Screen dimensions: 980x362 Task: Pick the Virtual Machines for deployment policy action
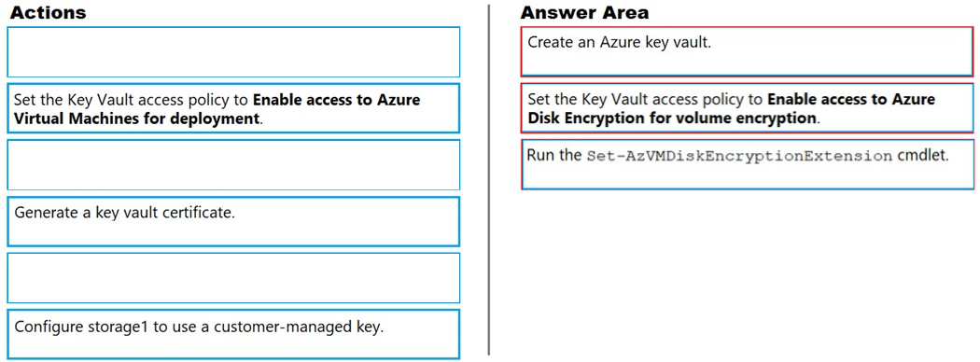pyautogui.click(x=233, y=108)
